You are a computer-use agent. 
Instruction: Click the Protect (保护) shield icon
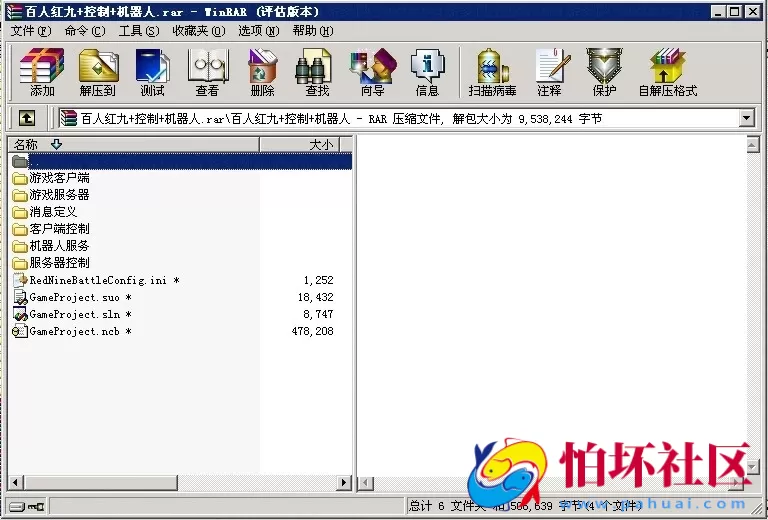click(604, 71)
